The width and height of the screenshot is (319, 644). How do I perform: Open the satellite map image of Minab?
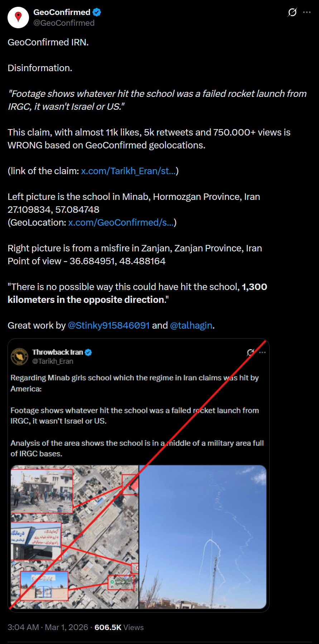coord(74,537)
